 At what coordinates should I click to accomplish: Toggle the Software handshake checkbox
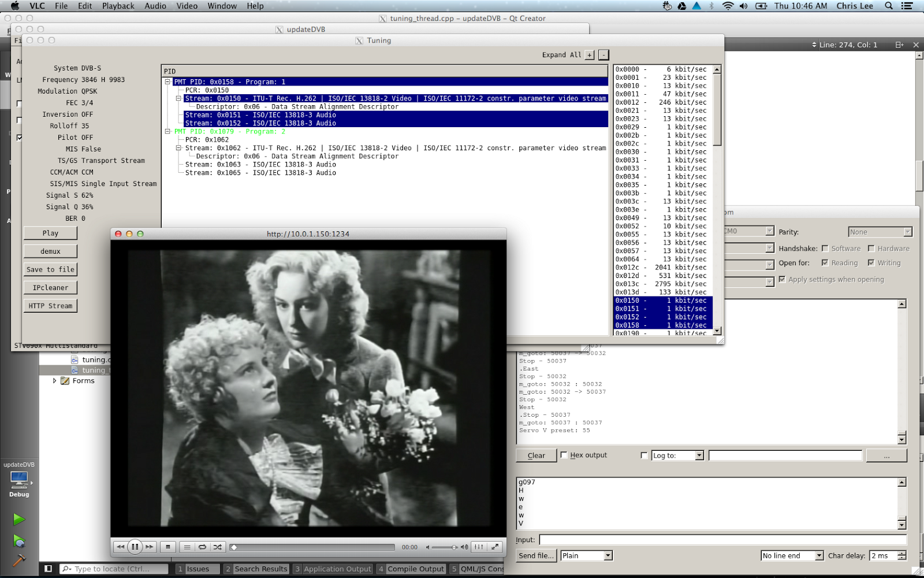pyautogui.click(x=825, y=249)
